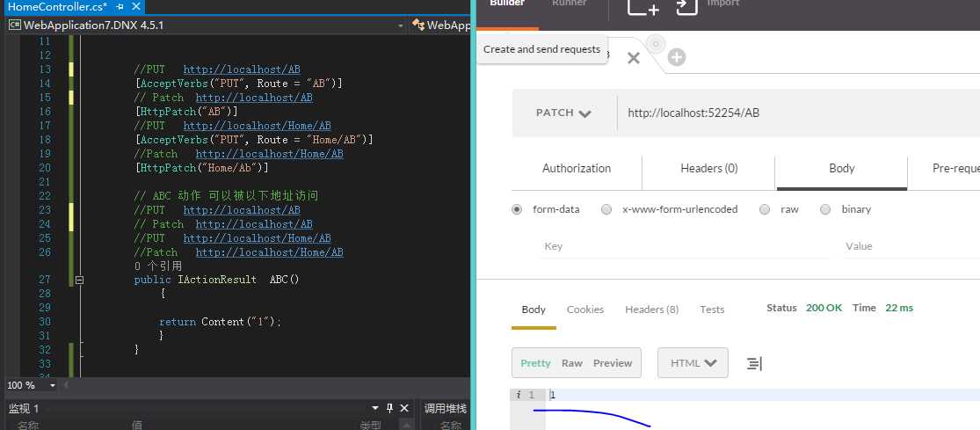
Task: Switch response view to Preview
Action: click(613, 363)
